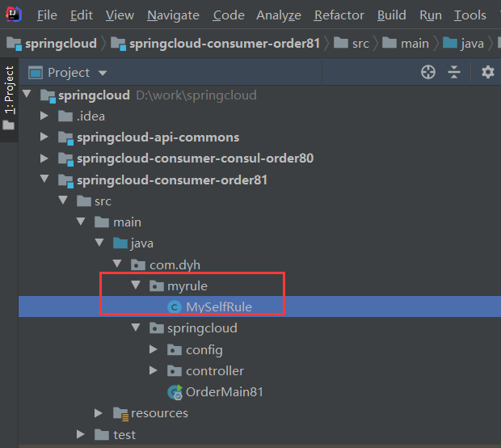The image size is (501, 448).
Task: Click the com.dyh package icon
Action: pyautogui.click(x=138, y=264)
